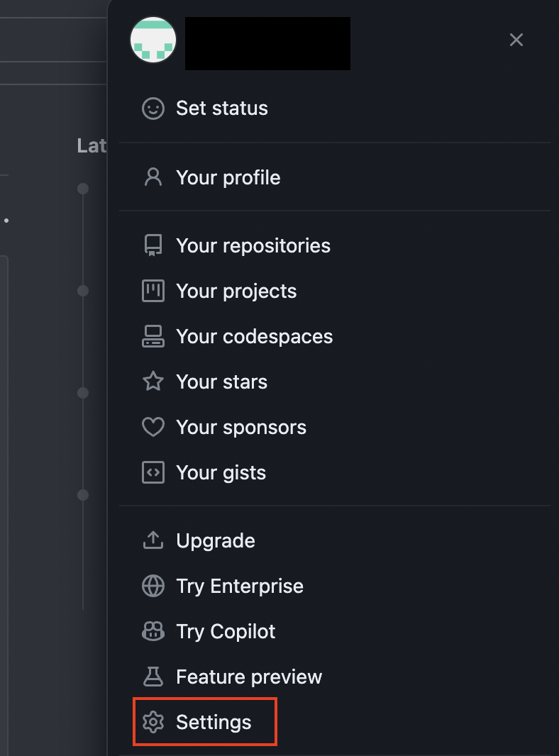Click the star icon beside Your stars

[x=153, y=381]
